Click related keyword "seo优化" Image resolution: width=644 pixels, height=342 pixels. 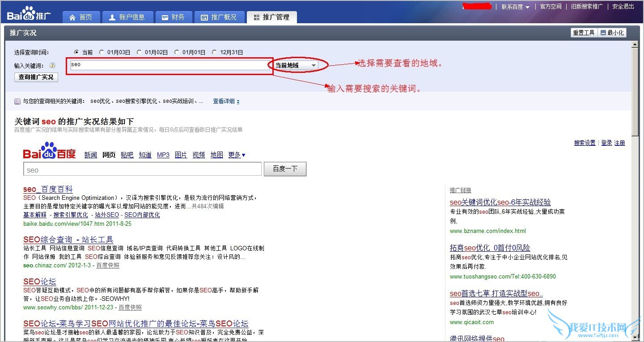click(100, 101)
